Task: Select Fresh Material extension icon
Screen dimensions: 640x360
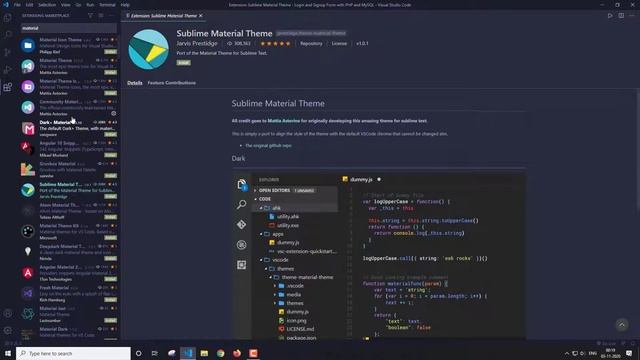Action: tap(28, 293)
